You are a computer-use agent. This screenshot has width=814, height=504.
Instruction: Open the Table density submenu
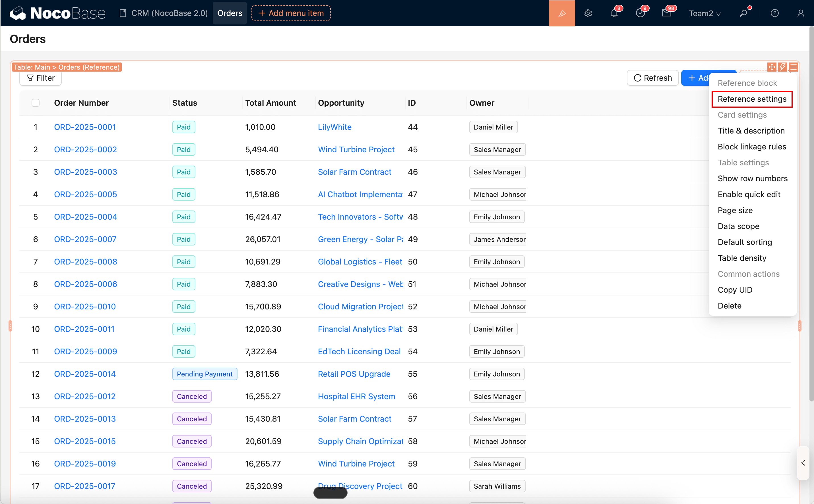(741, 258)
